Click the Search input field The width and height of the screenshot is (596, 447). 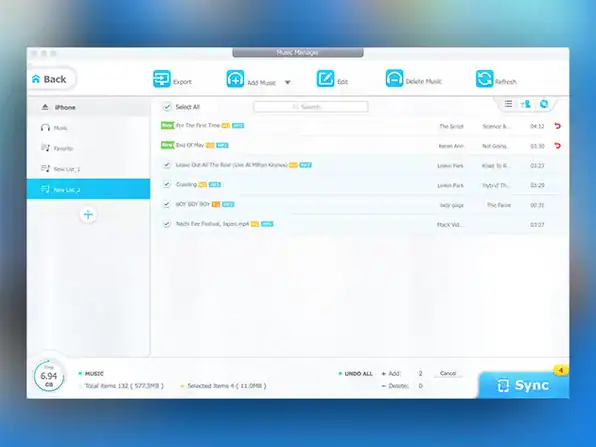click(x=311, y=107)
